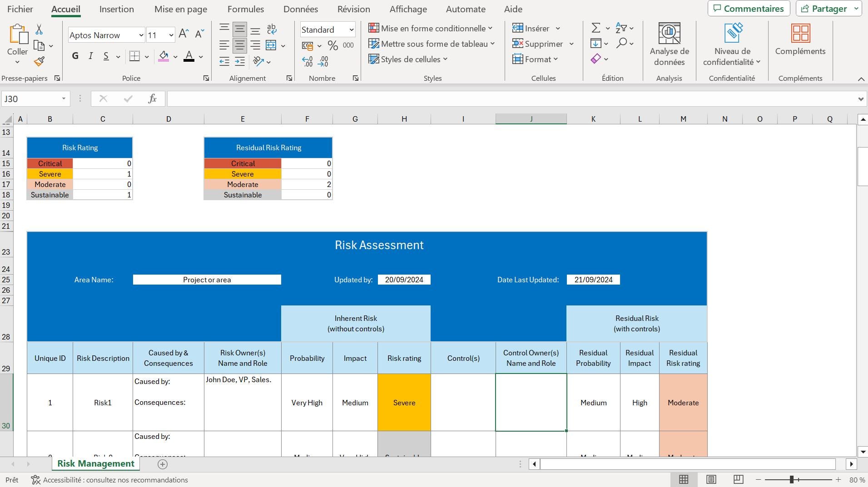Viewport: 868px width, 487px height.
Task: Open the format painter tool
Action: coord(40,61)
